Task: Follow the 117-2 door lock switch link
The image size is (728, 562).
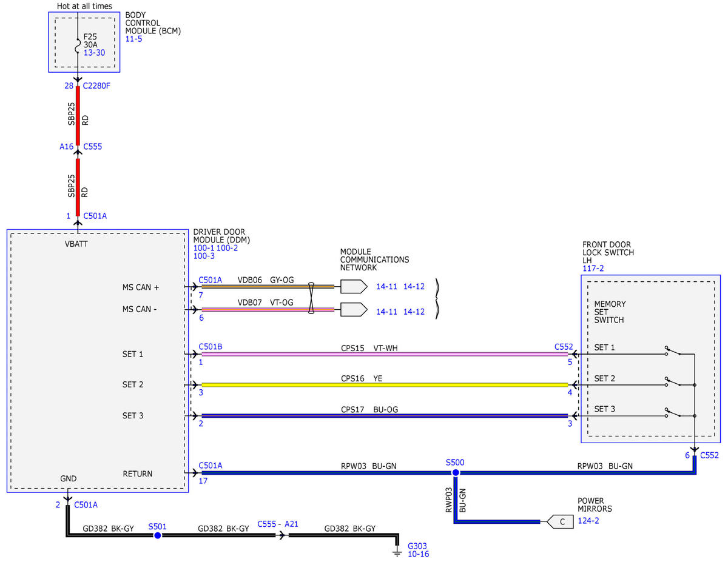Action: [x=593, y=268]
